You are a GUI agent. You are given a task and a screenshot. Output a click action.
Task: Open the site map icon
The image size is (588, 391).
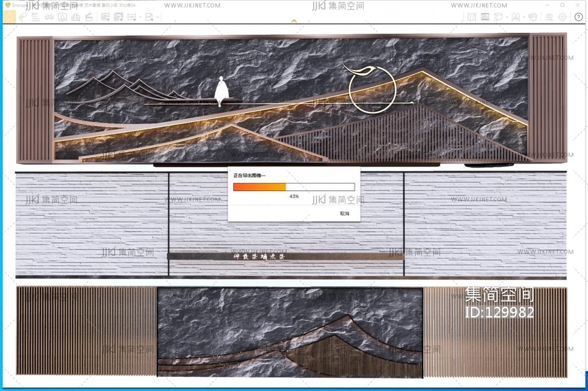[x=472, y=17]
